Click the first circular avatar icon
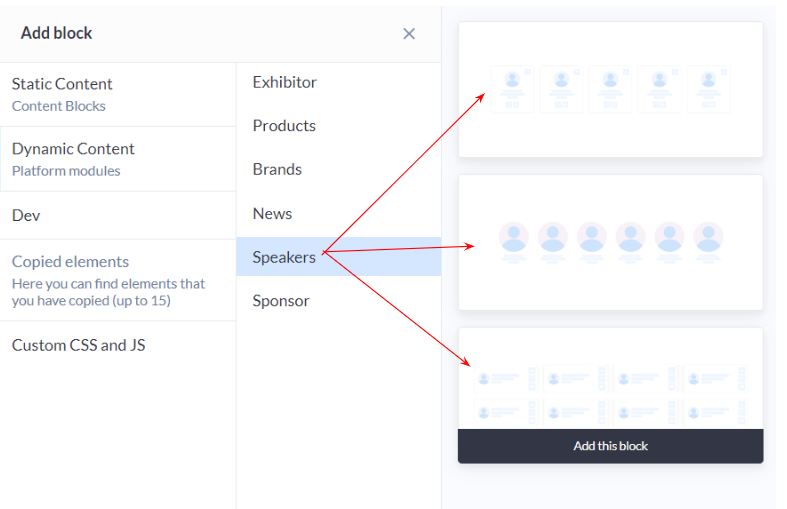787x509 pixels. [x=513, y=237]
